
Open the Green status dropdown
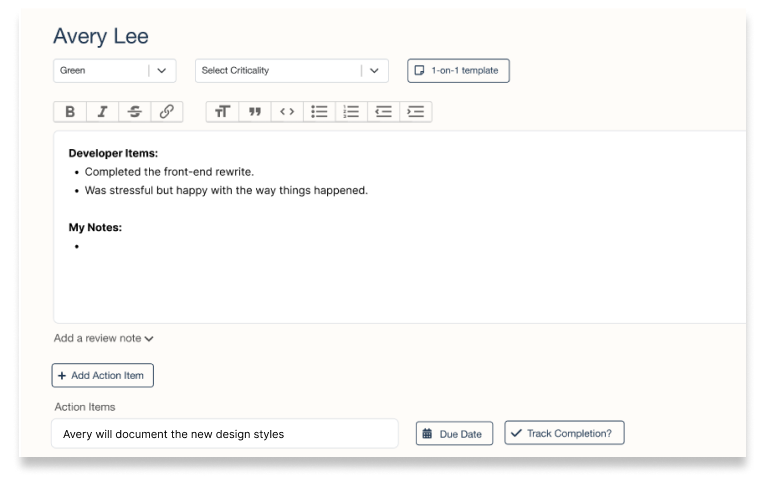[x=115, y=71]
